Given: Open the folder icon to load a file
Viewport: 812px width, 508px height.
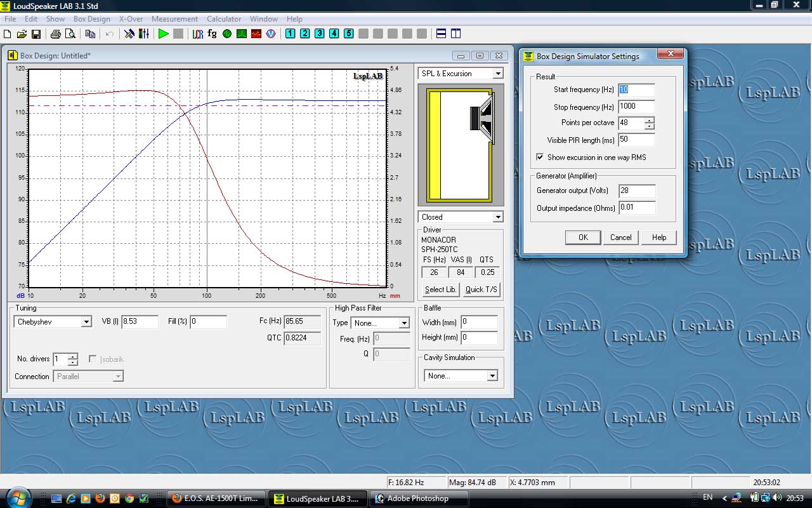Looking at the screenshot, I should (22, 34).
